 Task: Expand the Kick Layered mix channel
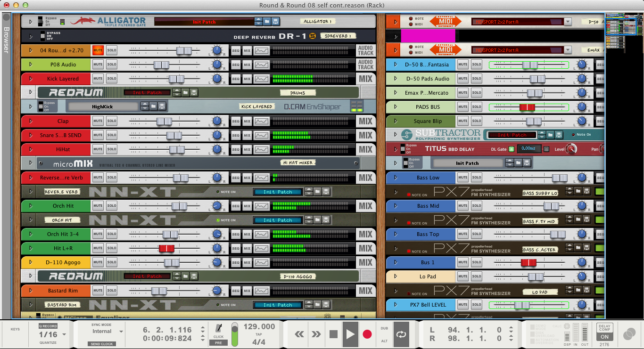point(31,79)
